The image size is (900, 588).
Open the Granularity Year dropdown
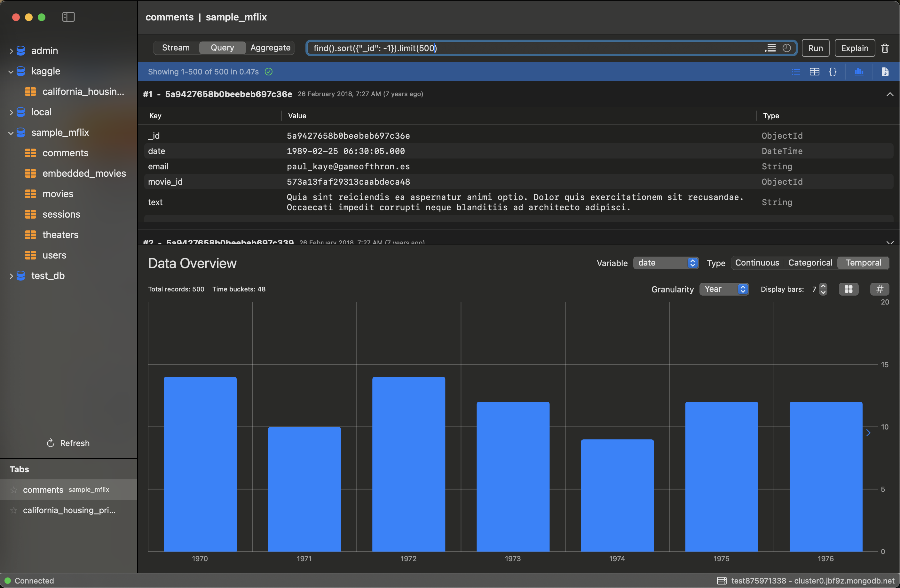coord(724,289)
